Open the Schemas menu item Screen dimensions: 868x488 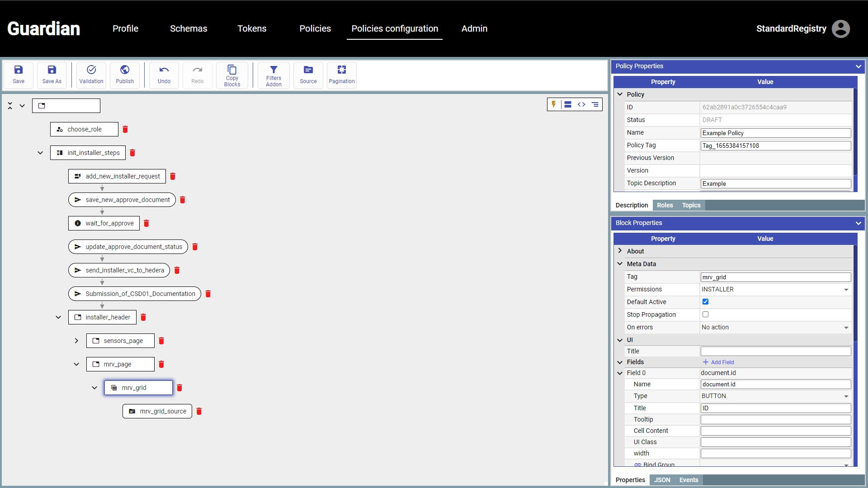click(189, 28)
